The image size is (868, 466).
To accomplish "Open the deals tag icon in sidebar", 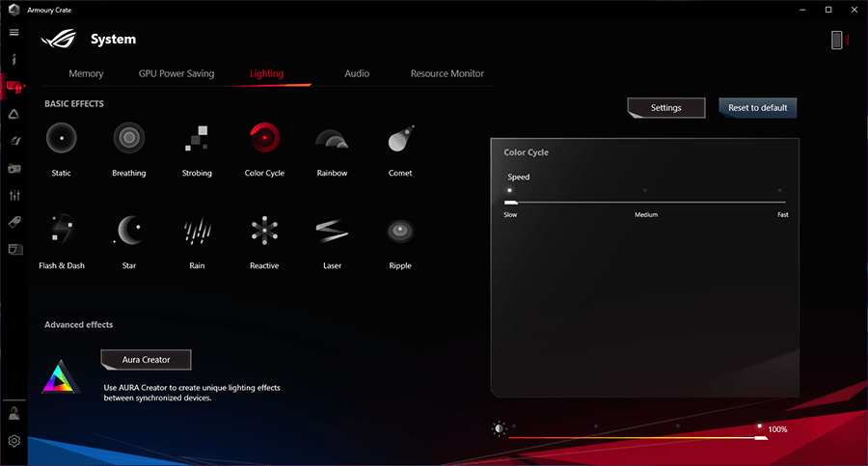I will (x=14, y=222).
